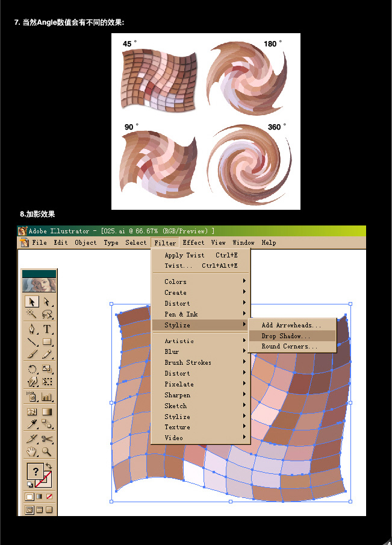Open the File menu

(x=39, y=242)
